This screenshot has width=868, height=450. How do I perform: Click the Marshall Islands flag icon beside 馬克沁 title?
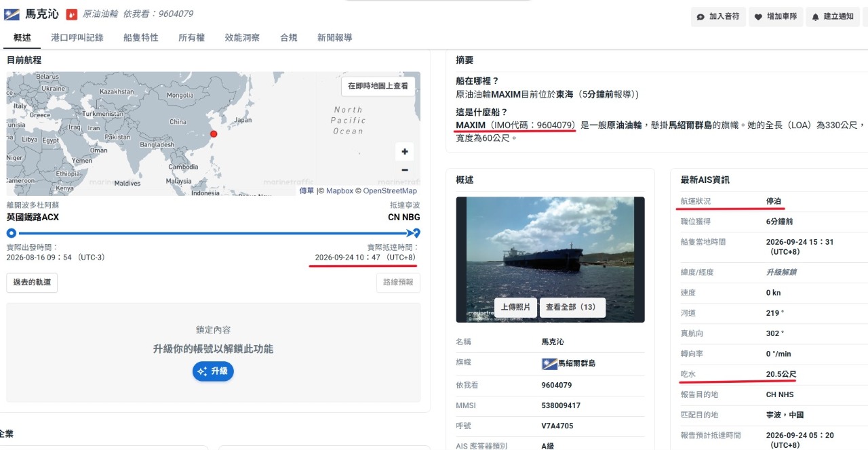[x=12, y=14]
